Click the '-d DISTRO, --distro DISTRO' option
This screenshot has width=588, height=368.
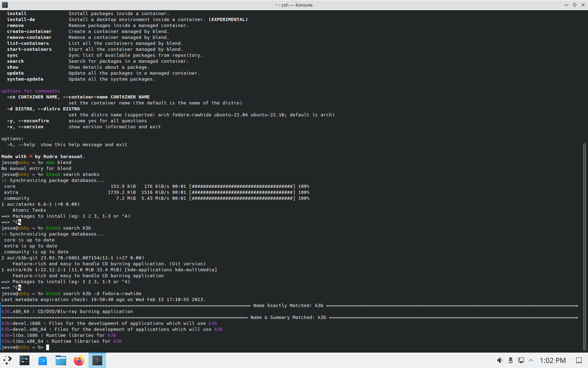click(43, 109)
